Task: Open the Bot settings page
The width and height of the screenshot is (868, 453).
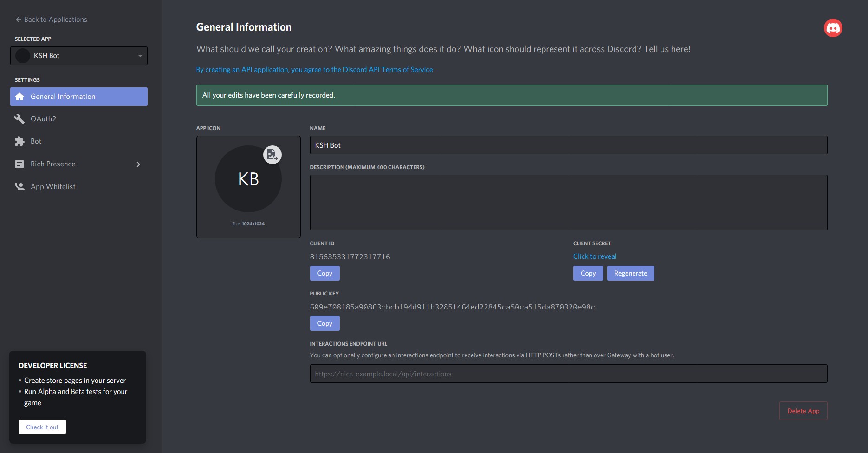Action: 79,141
